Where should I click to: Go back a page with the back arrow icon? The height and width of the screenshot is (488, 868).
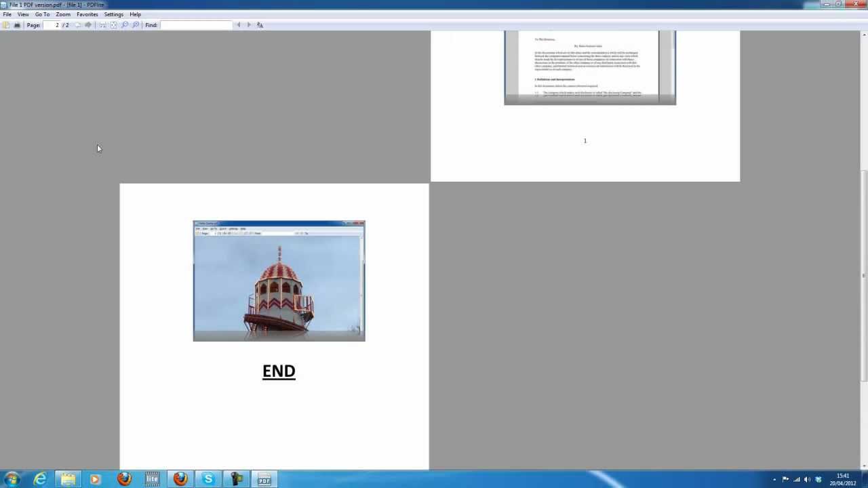[x=77, y=24]
